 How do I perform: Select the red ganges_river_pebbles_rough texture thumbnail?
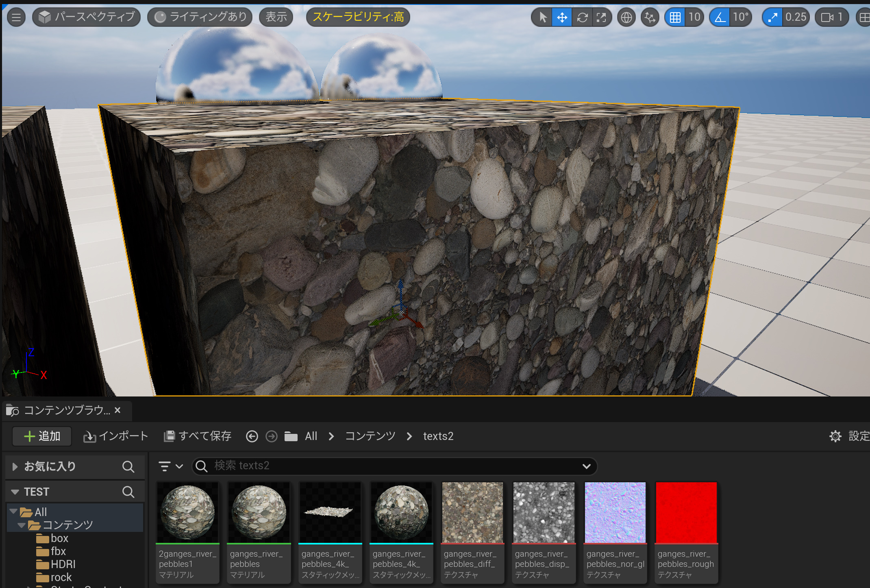[686, 512]
